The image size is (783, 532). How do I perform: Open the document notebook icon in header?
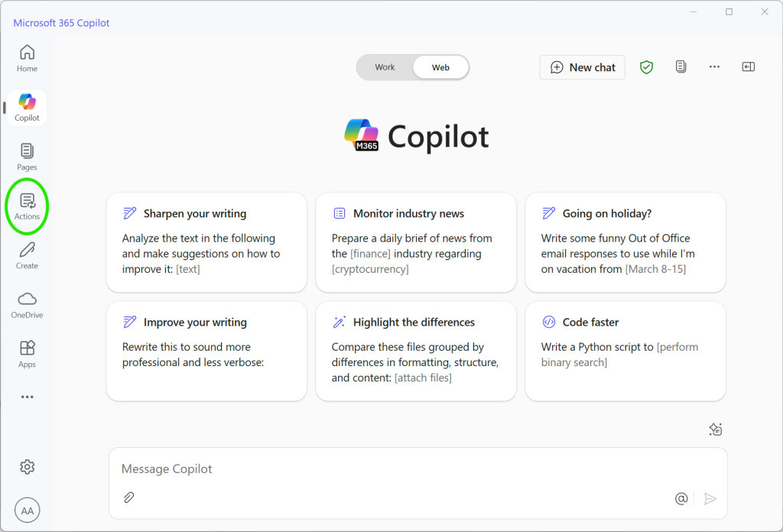point(681,66)
